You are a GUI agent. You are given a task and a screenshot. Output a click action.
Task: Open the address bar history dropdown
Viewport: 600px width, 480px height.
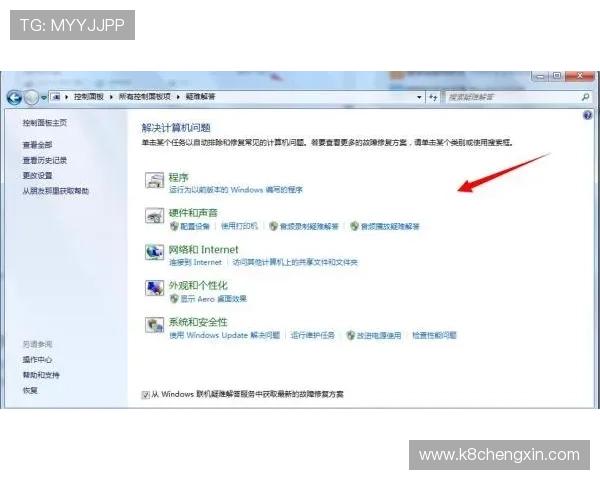[419, 97]
